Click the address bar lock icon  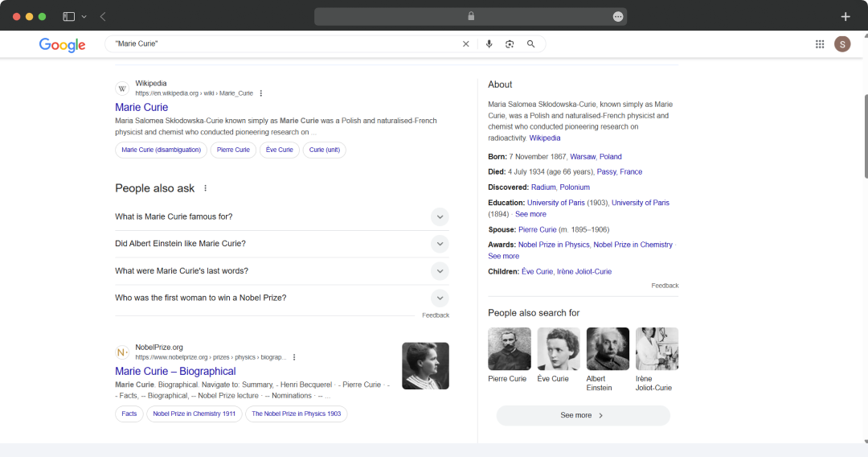[x=471, y=16]
